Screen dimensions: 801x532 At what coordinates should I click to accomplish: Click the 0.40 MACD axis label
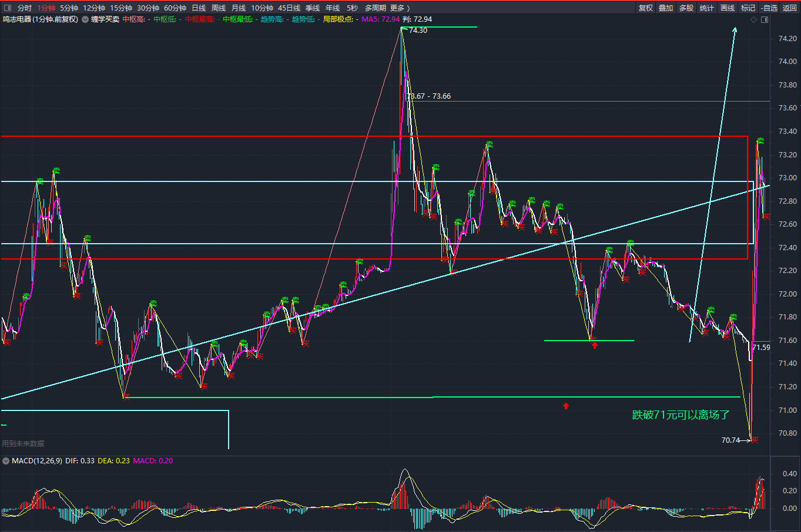point(790,474)
